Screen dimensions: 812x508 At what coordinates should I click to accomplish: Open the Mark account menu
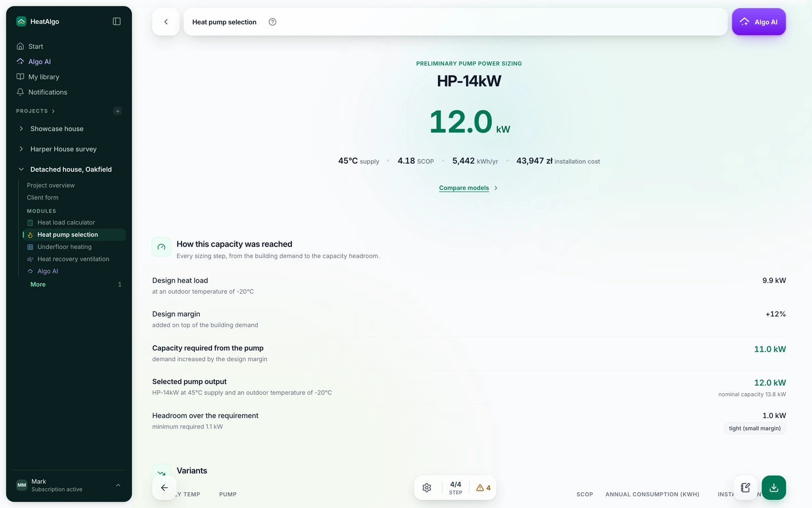click(69, 485)
